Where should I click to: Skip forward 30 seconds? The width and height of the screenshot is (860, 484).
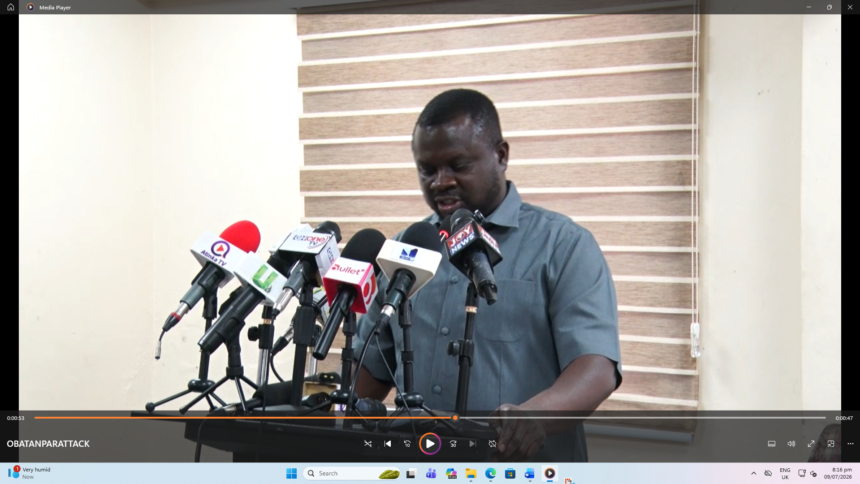(453, 443)
